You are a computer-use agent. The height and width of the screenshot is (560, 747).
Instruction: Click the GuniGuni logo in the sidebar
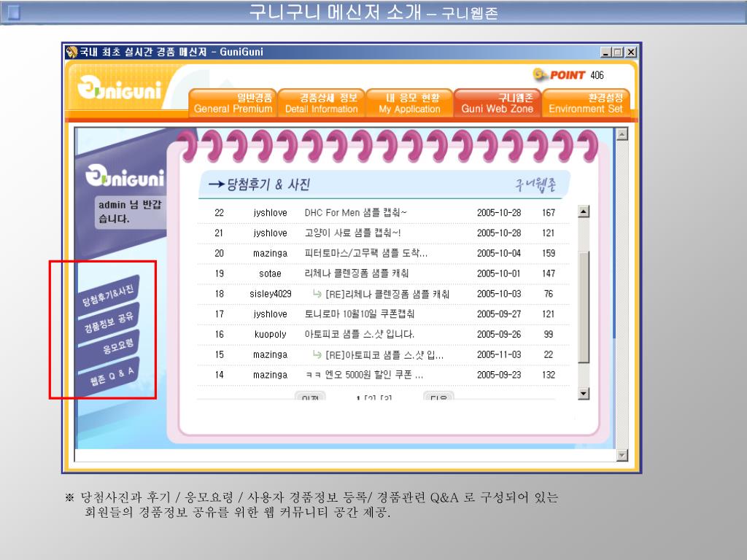pos(125,176)
